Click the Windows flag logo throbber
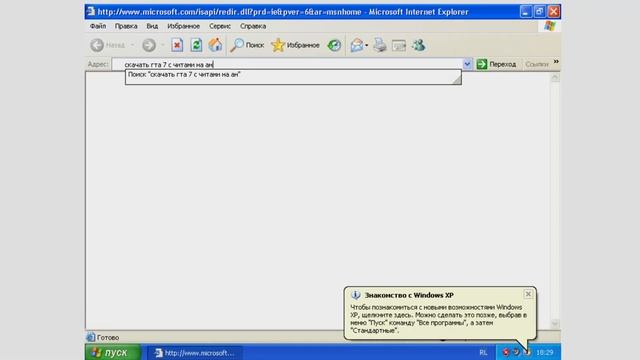Screen dimensions: 640x360 (x=550, y=26)
